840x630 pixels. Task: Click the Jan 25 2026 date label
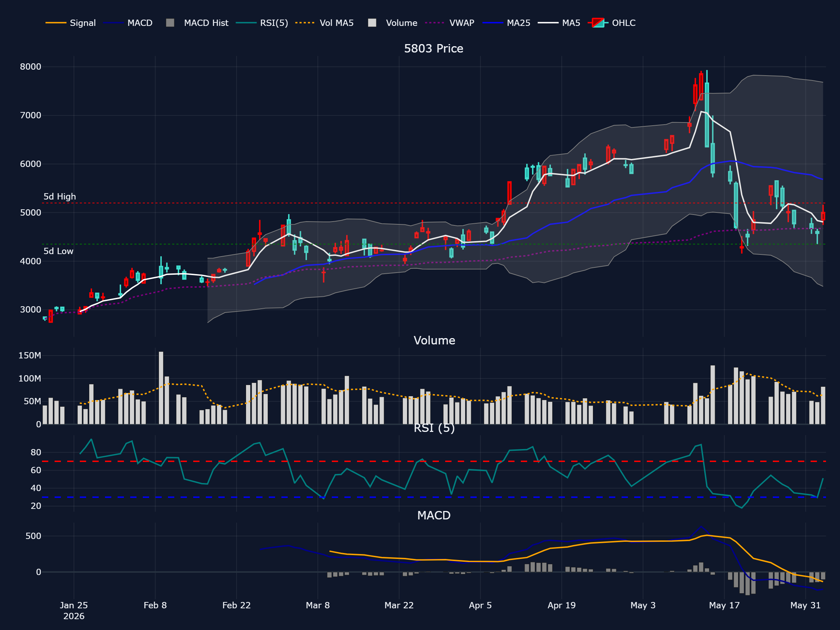(x=73, y=611)
